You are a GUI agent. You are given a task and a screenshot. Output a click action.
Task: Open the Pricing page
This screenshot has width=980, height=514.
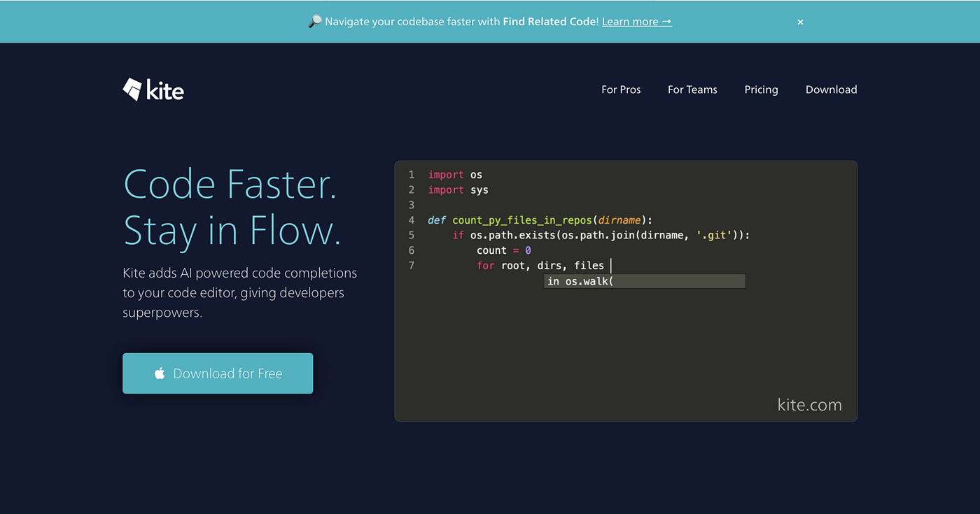click(x=761, y=89)
